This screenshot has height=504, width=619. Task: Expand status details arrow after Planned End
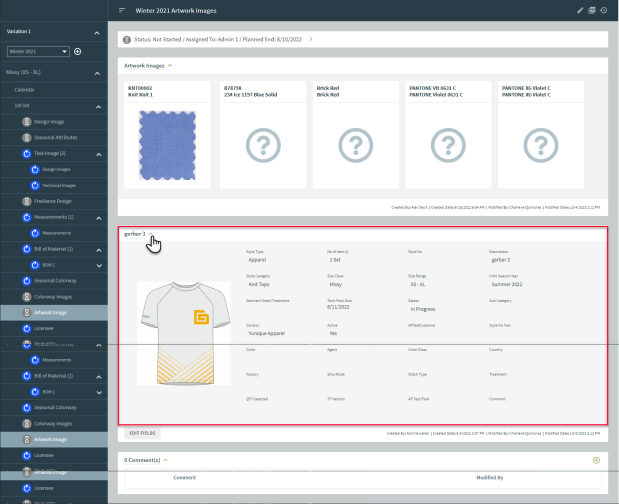(311, 39)
